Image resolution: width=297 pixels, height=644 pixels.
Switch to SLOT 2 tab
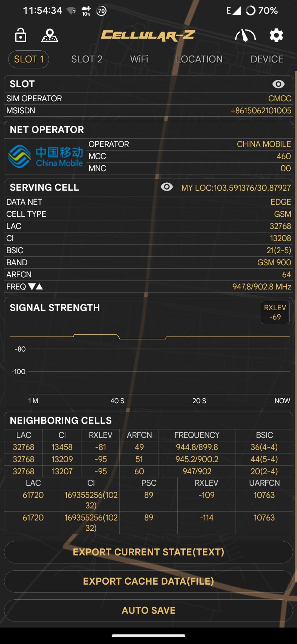(86, 59)
